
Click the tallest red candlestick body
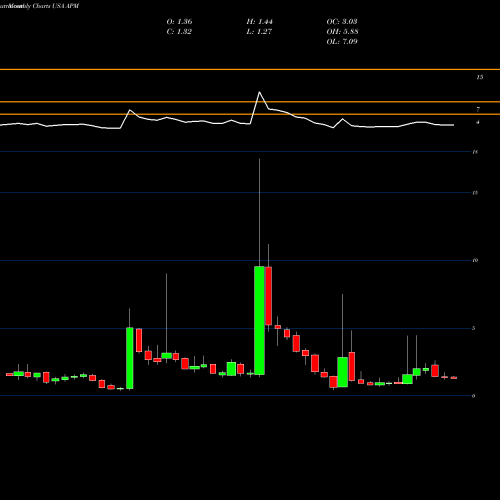(x=268, y=296)
